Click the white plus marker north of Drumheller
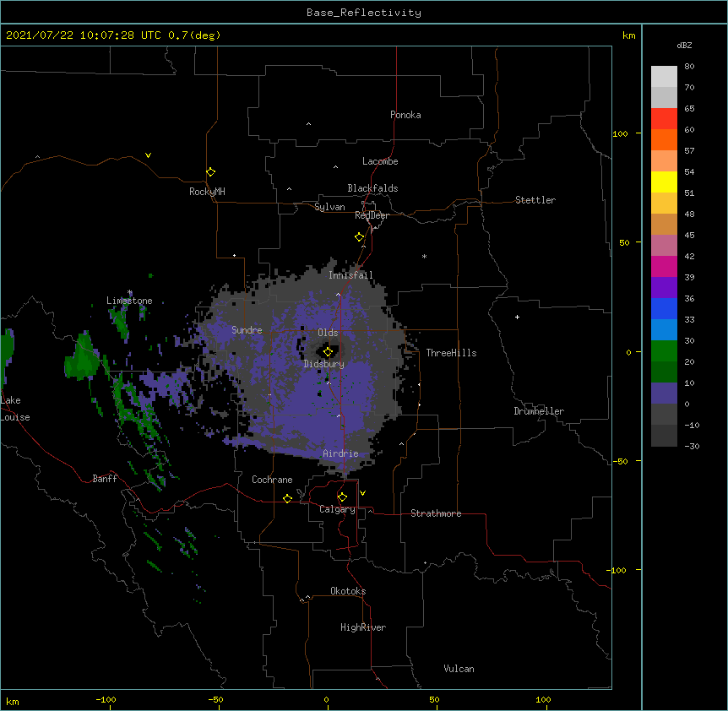728x711 pixels. [x=517, y=317]
